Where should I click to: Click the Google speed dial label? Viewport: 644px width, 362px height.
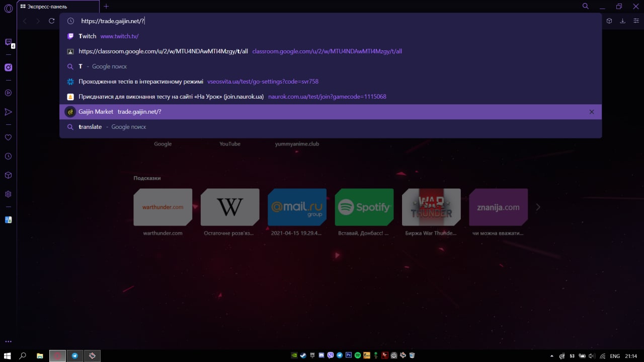pyautogui.click(x=163, y=144)
